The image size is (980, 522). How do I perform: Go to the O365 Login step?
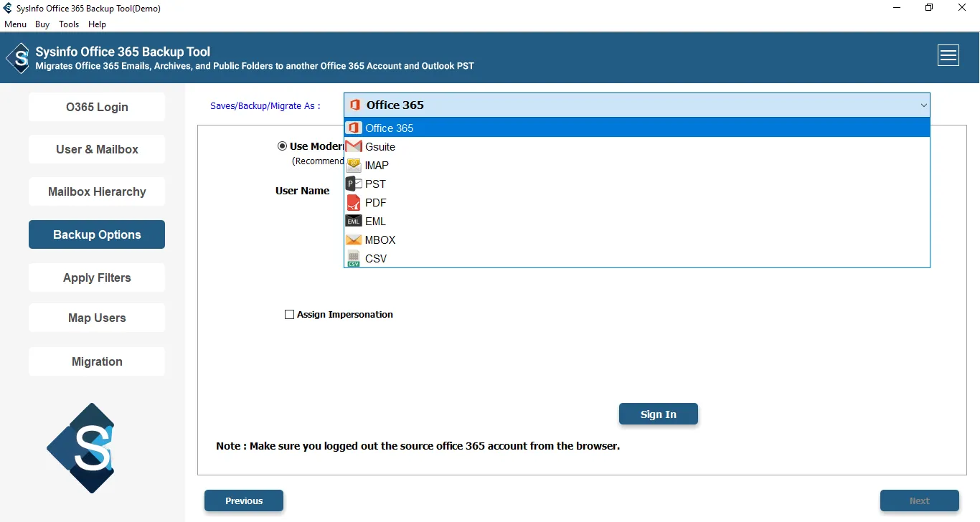click(x=97, y=107)
